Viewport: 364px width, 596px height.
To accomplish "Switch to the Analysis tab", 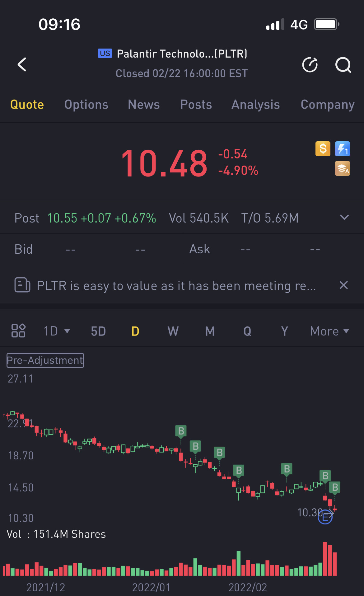I will click(255, 105).
